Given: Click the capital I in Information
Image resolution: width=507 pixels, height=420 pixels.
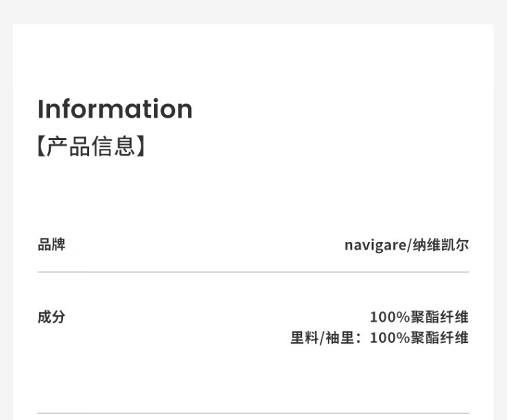Looking at the screenshot, I should point(41,109).
